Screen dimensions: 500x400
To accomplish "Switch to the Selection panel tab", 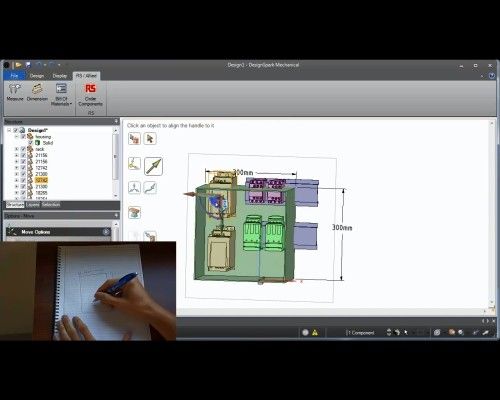I will (x=51, y=205).
